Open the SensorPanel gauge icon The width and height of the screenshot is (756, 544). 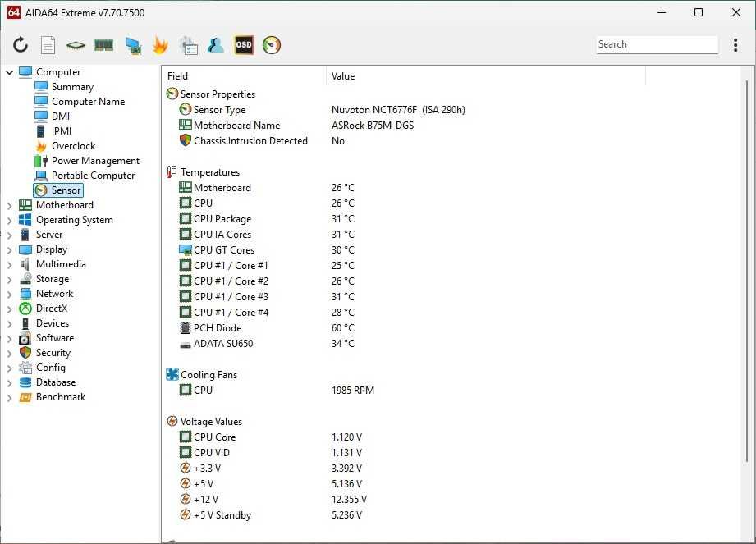coord(272,45)
